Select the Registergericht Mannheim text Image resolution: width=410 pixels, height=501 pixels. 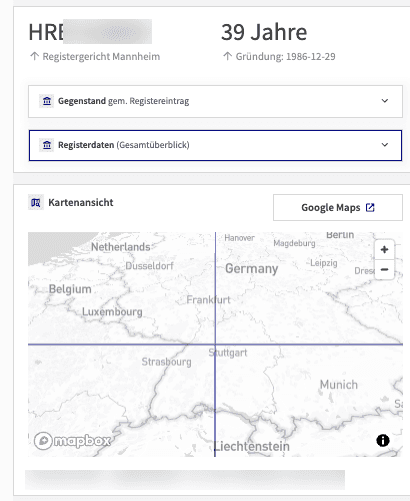tap(101, 56)
